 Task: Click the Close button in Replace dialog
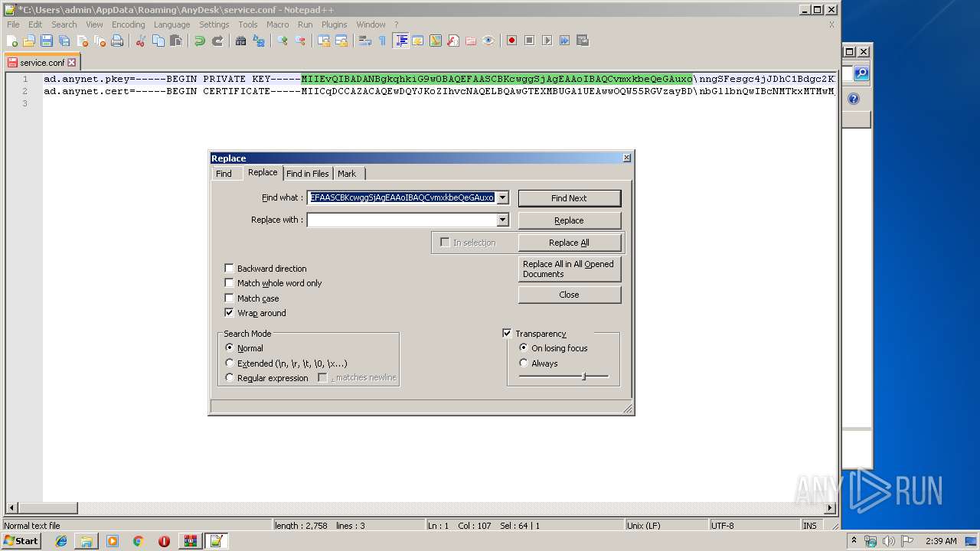569,295
